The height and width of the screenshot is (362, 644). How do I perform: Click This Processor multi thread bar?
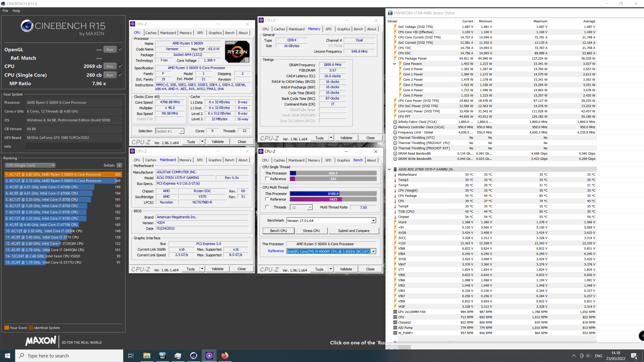click(x=333, y=194)
